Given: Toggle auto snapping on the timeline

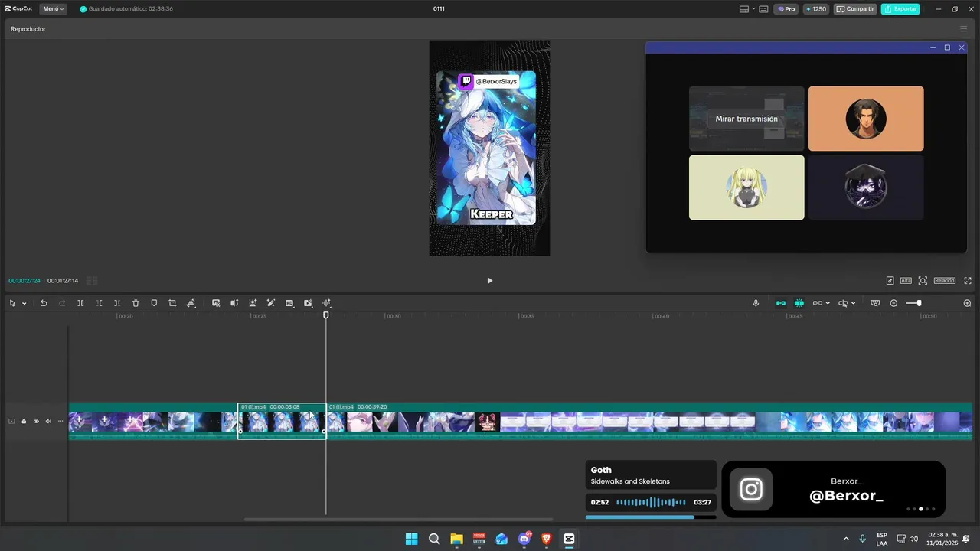Looking at the screenshot, I should pos(799,303).
